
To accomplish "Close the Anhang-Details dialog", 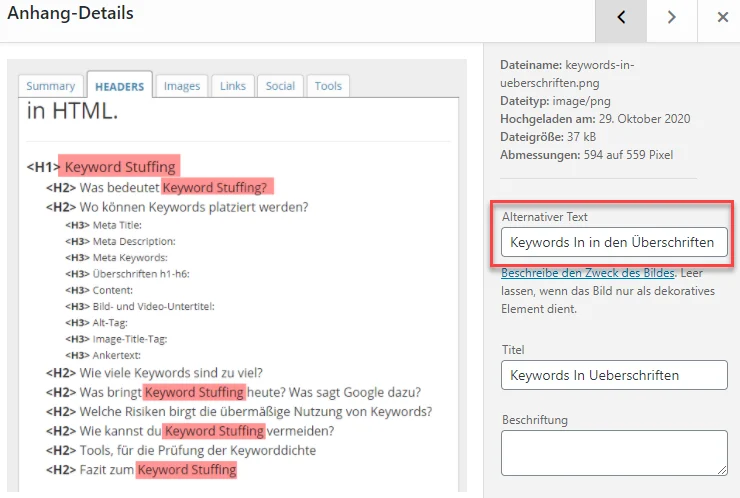I will coord(722,18).
